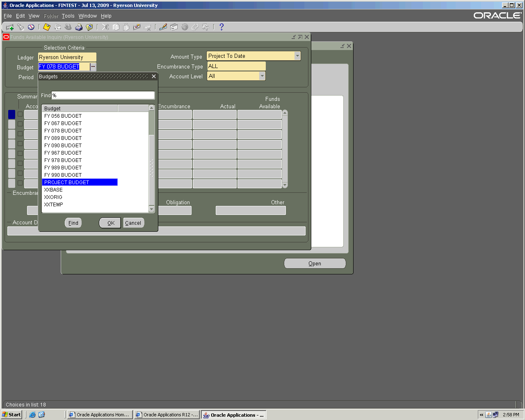The width and height of the screenshot is (525, 420).
Task: Tick the first row checkbox in summary grid
Action: tap(20, 114)
